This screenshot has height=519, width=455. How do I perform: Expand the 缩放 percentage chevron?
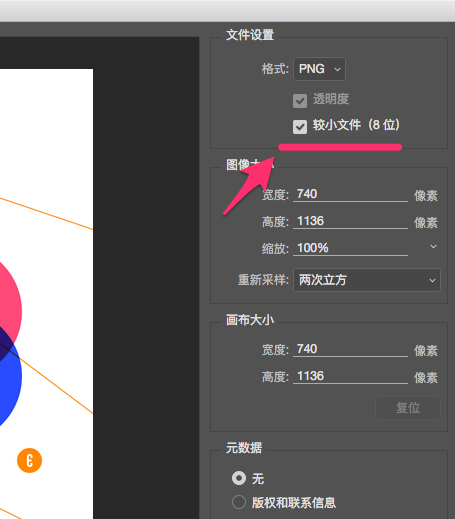coord(433,247)
